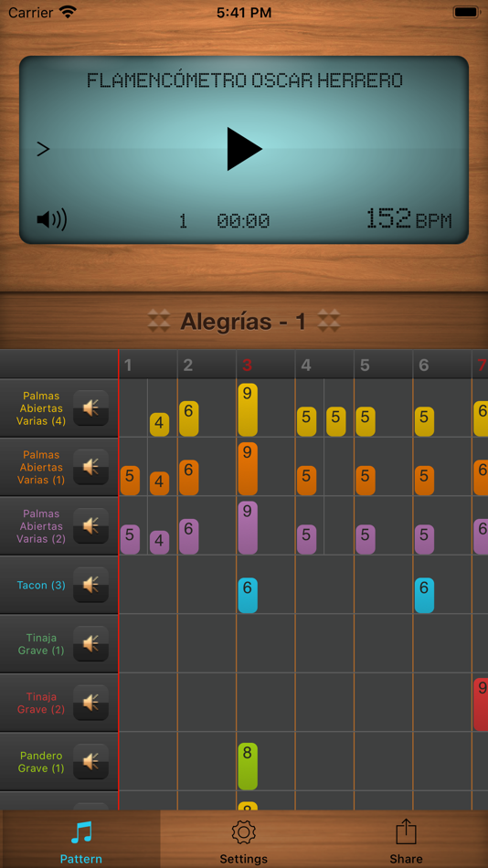Select beat 2 column header

[207, 365]
